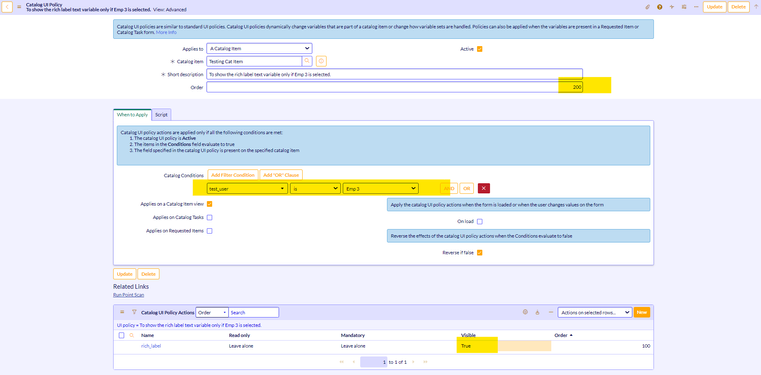
Task: Click the bottom Delete button
Action: click(x=149, y=274)
